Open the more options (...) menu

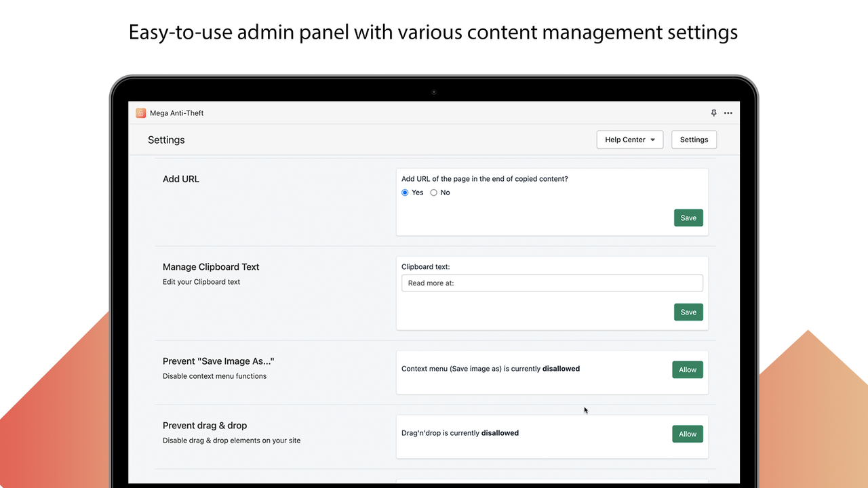pos(728,113)
